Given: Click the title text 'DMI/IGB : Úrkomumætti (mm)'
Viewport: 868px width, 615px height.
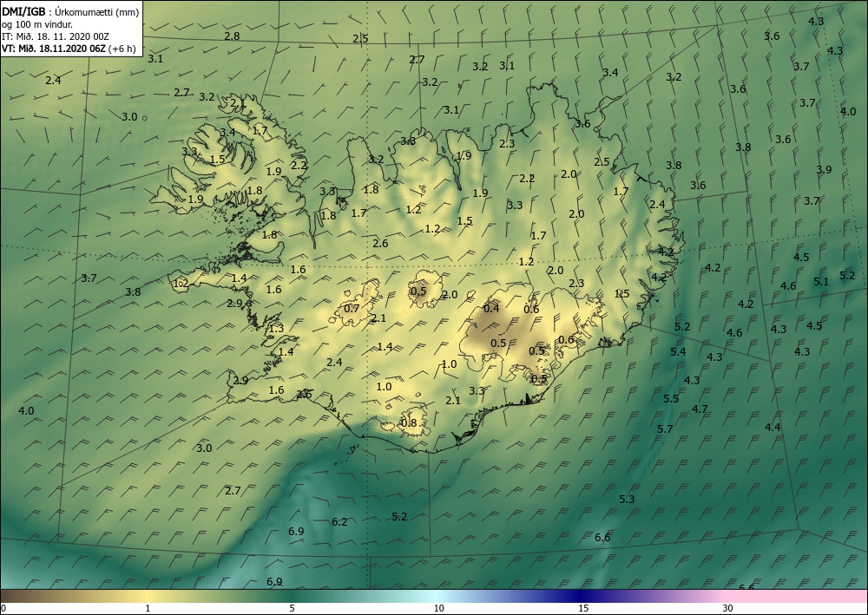Looking at the screenshot, I should pyautogui.click(x=70, y=11).
